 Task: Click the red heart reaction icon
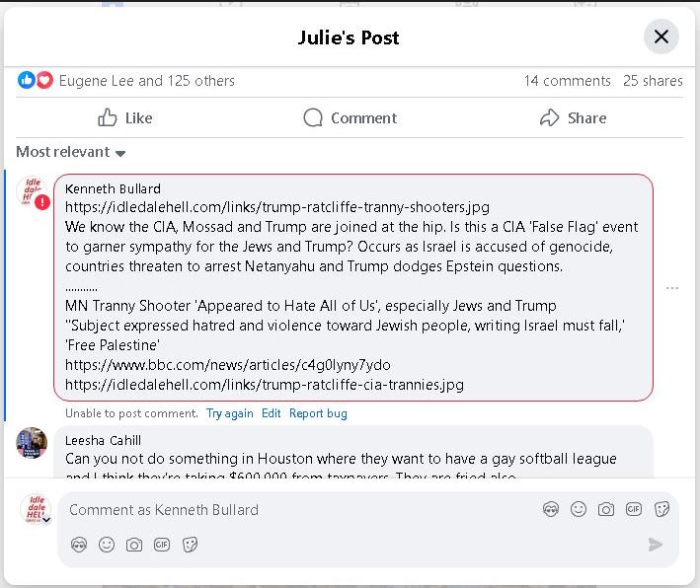point(44,81)
